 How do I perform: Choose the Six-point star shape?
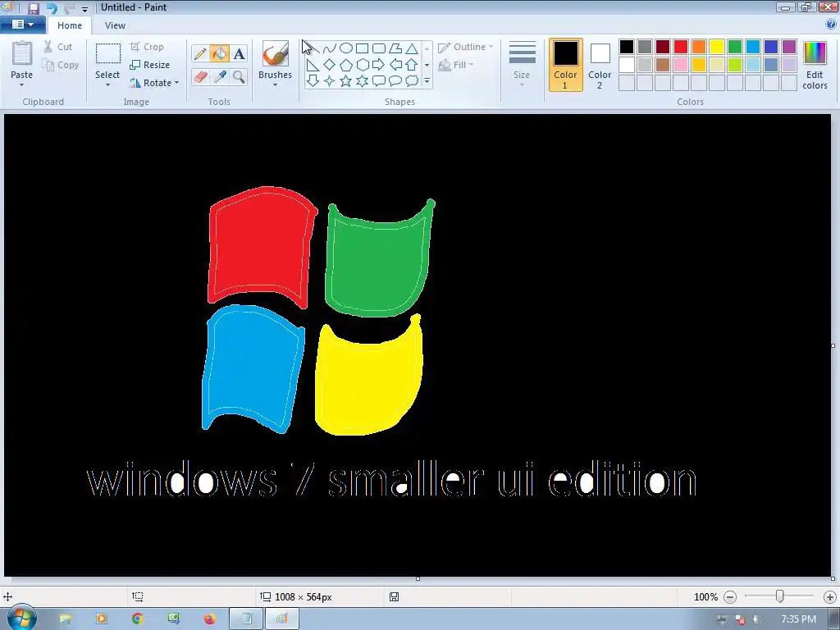(x=363, y=81)
